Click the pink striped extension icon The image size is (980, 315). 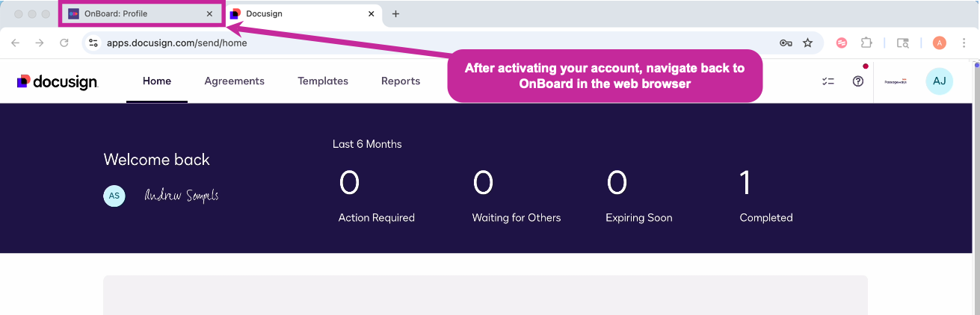[x=842, y=43]
